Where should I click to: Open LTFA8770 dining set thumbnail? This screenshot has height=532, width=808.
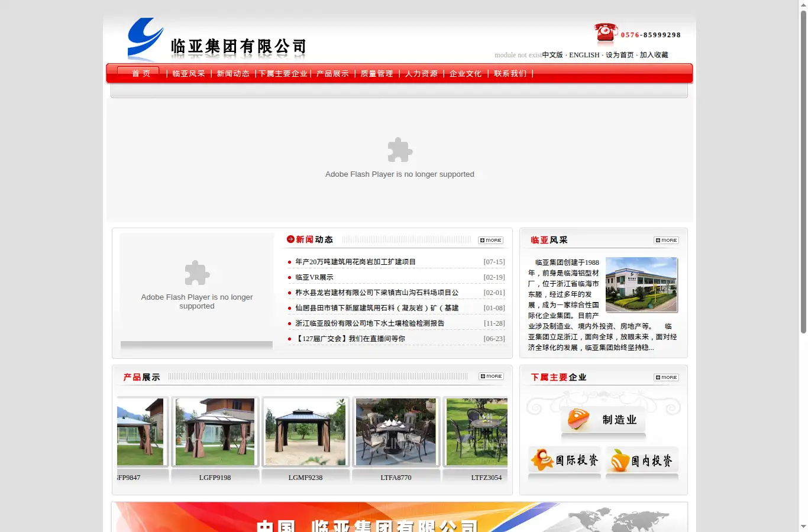396,432
